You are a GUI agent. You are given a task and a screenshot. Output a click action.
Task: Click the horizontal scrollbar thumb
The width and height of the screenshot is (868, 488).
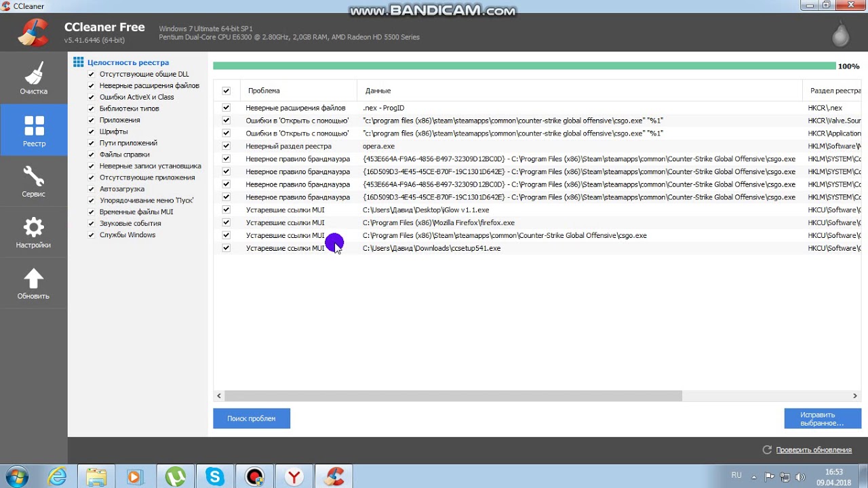click(x=453, y=396)
